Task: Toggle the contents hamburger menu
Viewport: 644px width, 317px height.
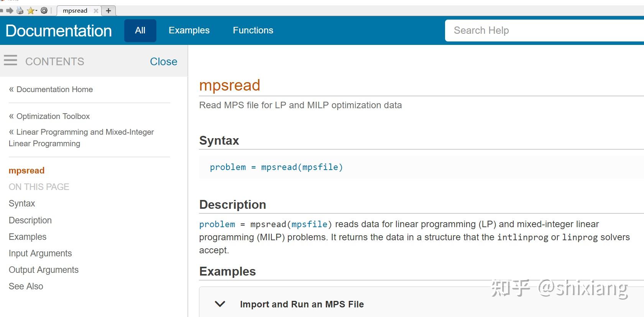Action: 11,60
